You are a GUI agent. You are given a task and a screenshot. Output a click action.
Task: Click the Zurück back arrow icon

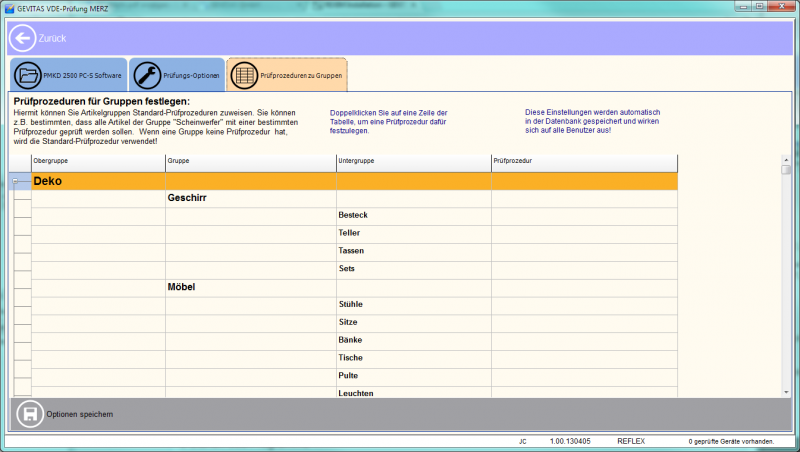point(22,38)
